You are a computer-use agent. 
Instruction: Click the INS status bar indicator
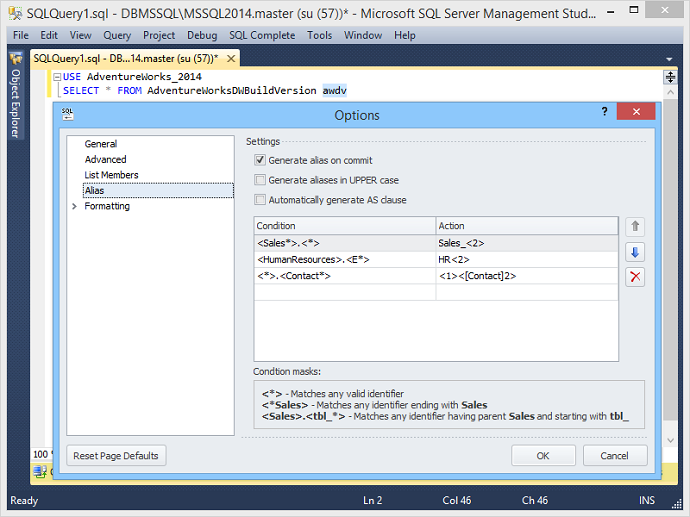tap(647, 500)
